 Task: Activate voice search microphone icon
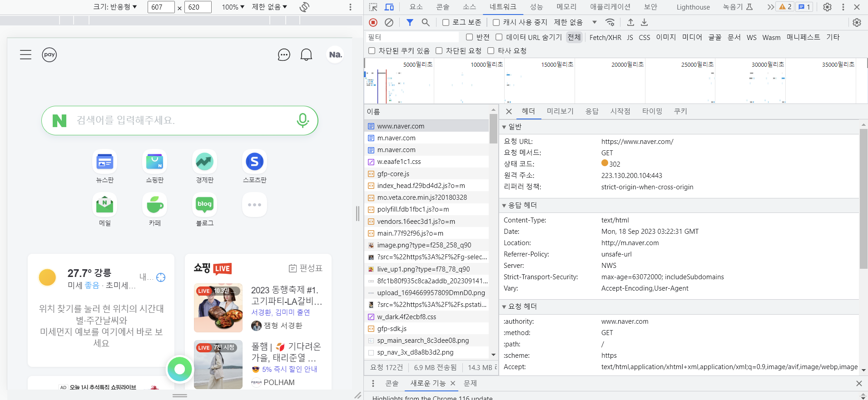[x=303, y=120]
